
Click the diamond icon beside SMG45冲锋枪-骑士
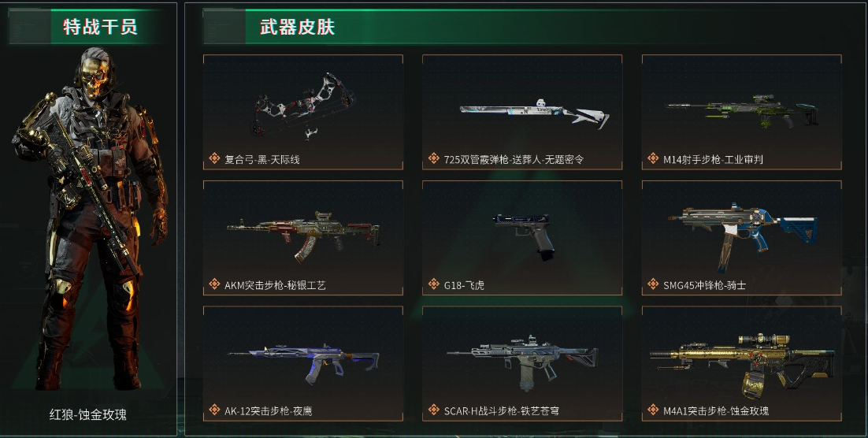[x=653, y=284]
